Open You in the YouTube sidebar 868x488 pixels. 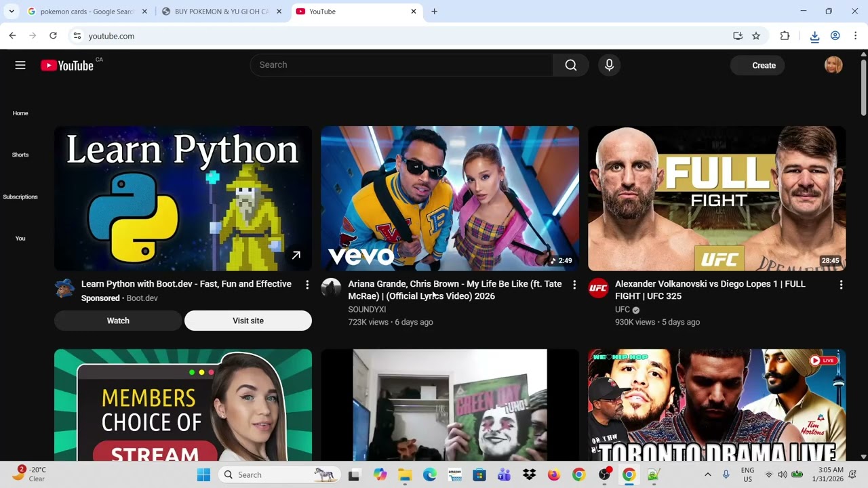point(20,239)
